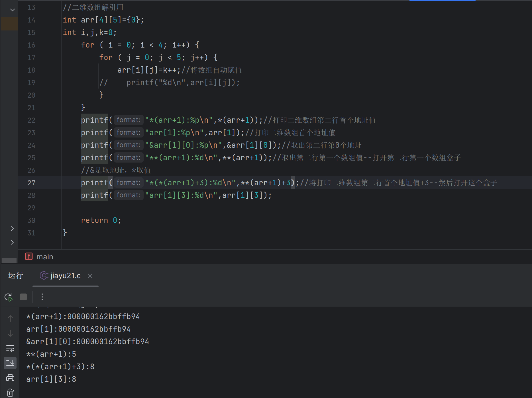Expand the sidebar chevron beside line 30
Viewport: 532px width, 398px height.
12,229
